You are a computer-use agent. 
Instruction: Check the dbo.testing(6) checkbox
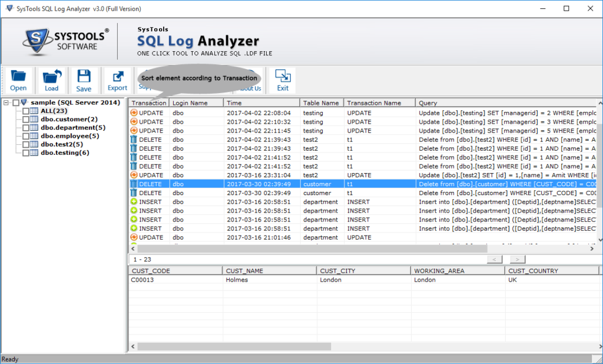point(25,153)
